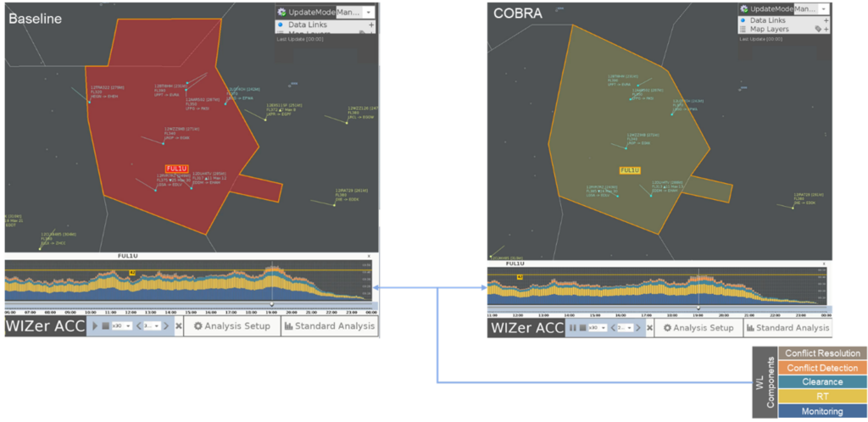Viewport: 868px width, 422px height.
Task: Click the Standard Analysis chart icon in Baseline
Action: (x=288, y=325)
